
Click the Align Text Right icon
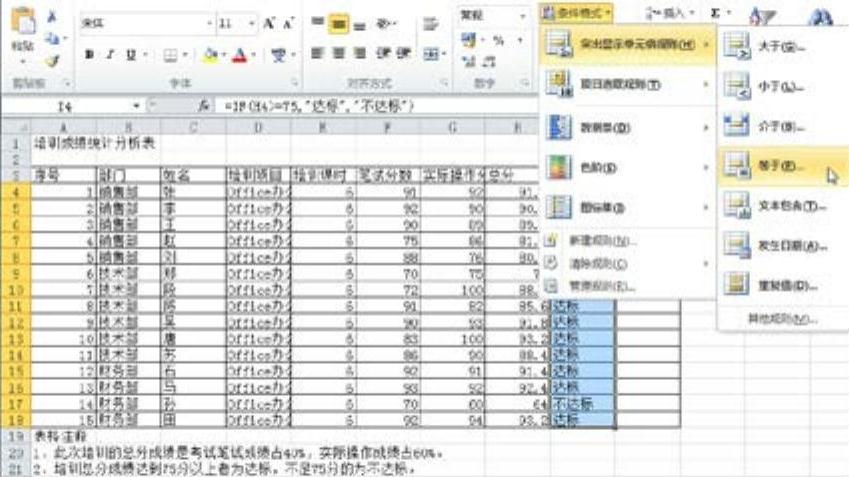[360, 53]
